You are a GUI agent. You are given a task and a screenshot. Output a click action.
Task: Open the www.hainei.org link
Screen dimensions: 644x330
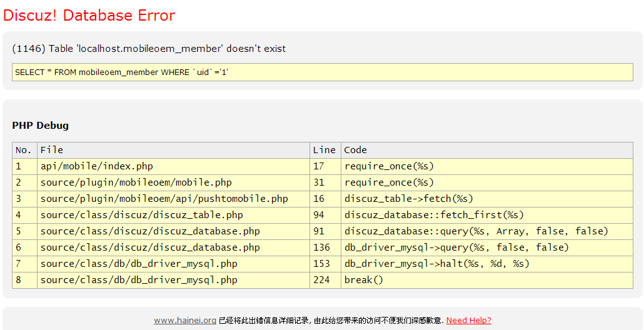click(x=185, y=321)
